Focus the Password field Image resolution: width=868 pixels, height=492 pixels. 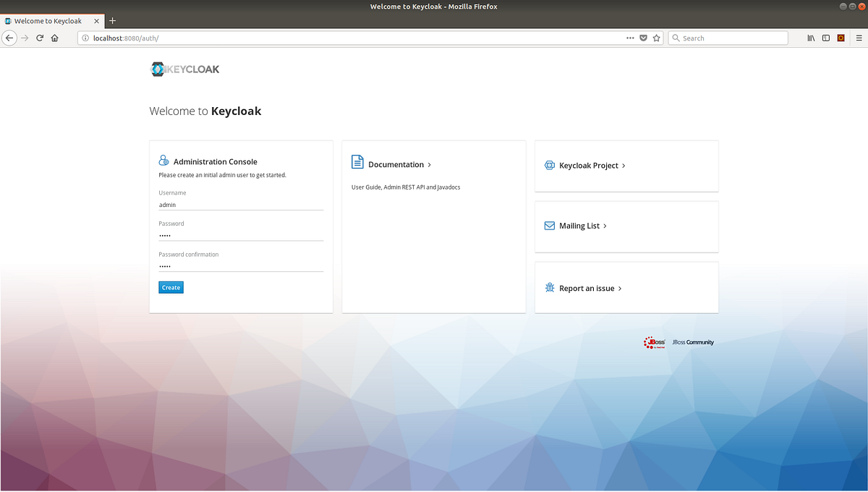click(241, 235)
